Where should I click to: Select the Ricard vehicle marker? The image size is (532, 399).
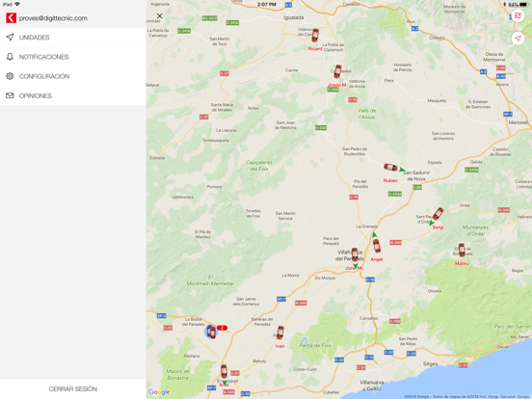(x=315, y=36)
